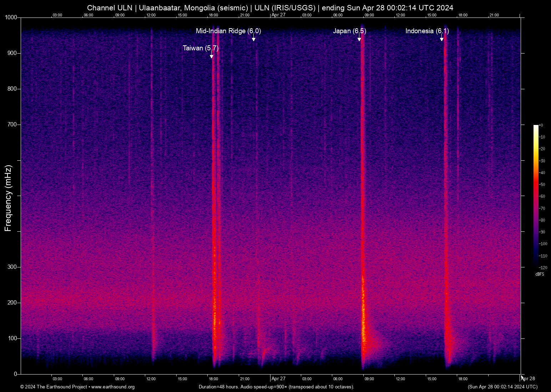Click the 200 frequency axis label
The height and width of the screenshot is (392, 551).
[12, 303]
